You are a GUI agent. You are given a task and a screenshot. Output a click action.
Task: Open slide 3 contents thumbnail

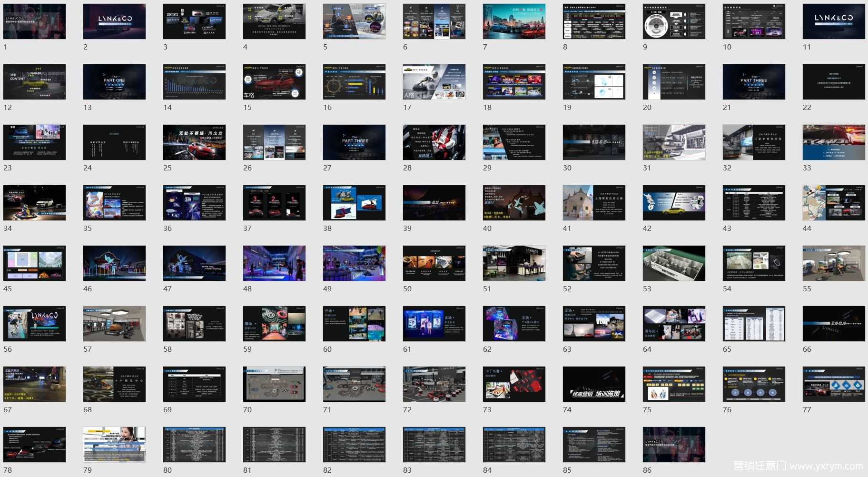(x=194, y=21)
